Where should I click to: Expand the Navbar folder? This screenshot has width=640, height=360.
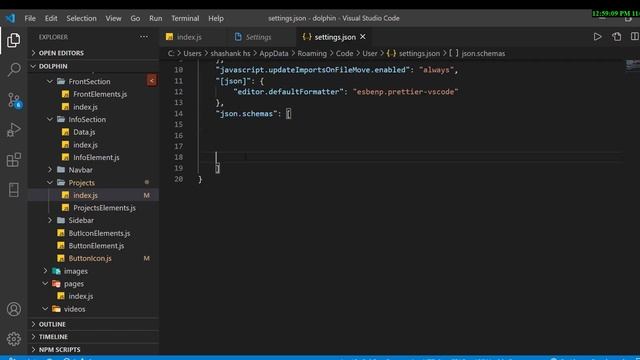point(80,170)
